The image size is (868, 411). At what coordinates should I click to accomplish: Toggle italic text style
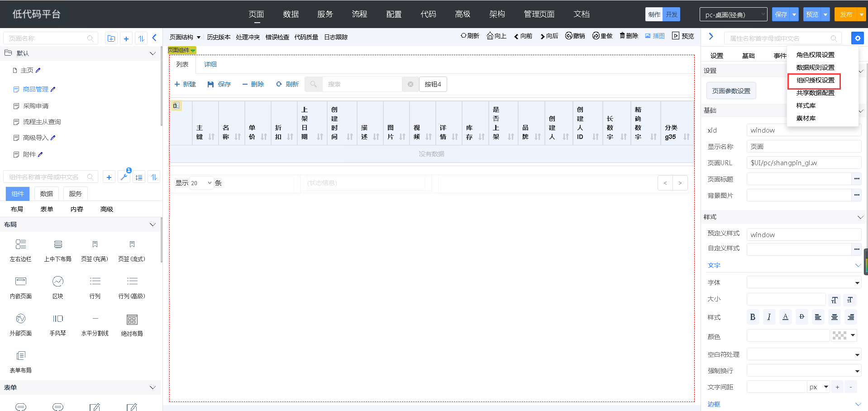(769, 317)
